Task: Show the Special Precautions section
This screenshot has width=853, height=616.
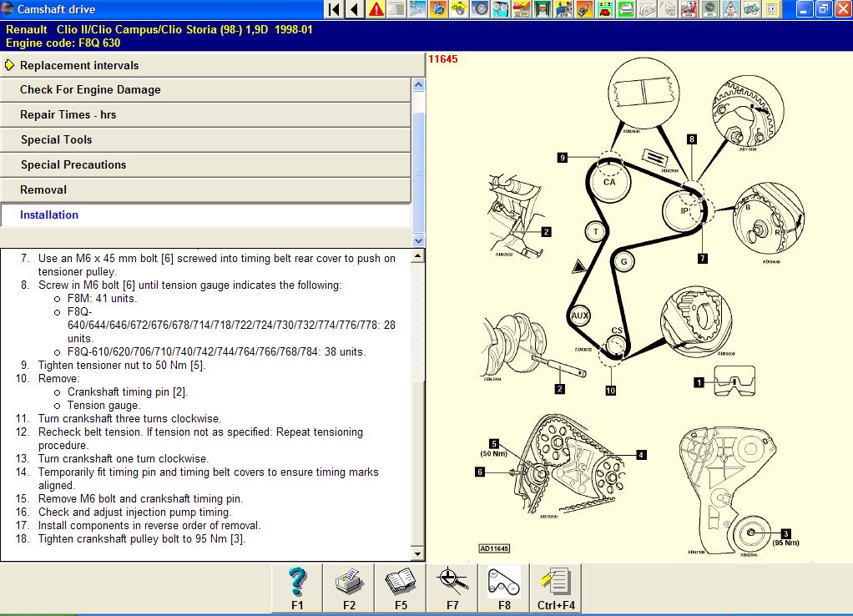Action: [x=205, y=165]
